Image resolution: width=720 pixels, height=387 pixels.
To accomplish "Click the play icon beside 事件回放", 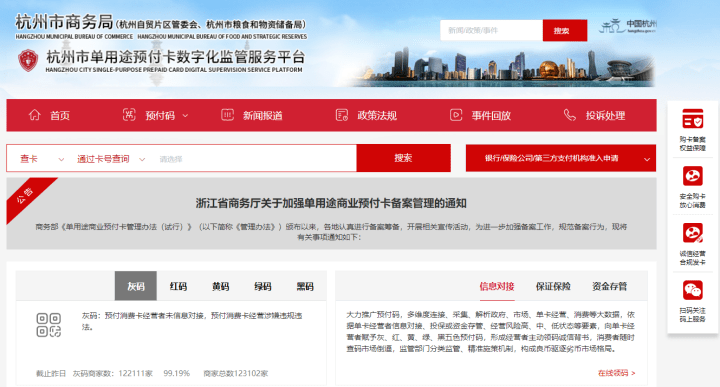I will (x=456, y=115).
